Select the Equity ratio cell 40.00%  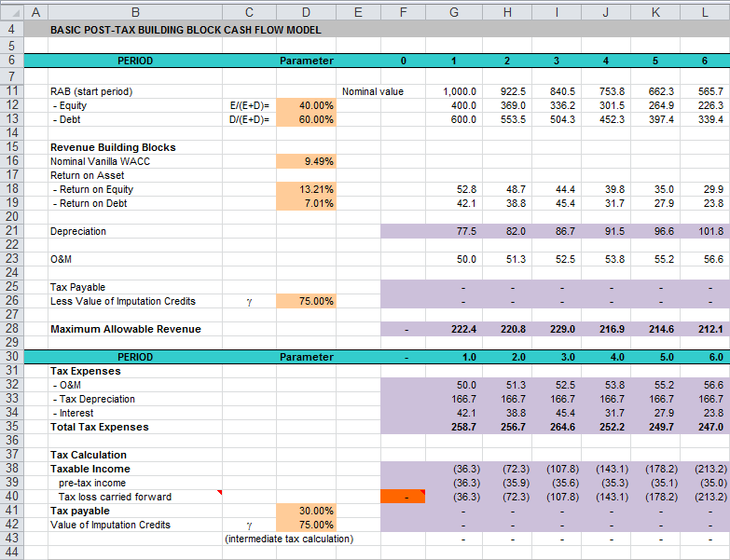pos(306,105)
